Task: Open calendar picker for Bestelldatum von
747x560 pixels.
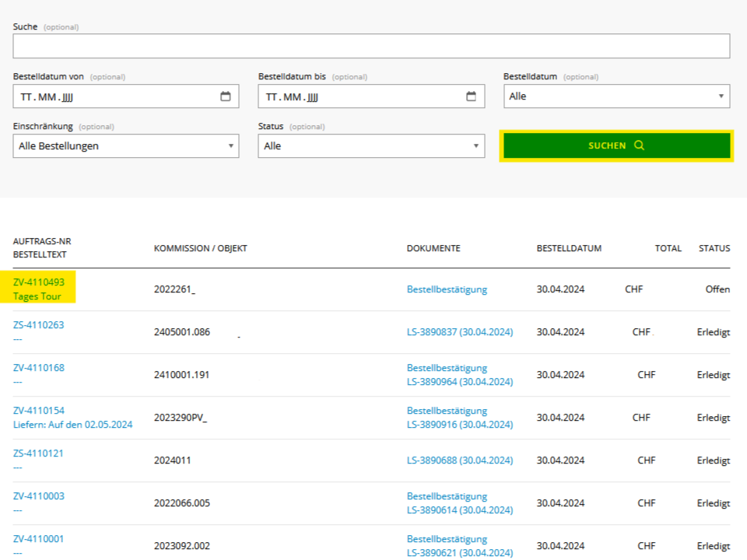Action: click(226, 96)
